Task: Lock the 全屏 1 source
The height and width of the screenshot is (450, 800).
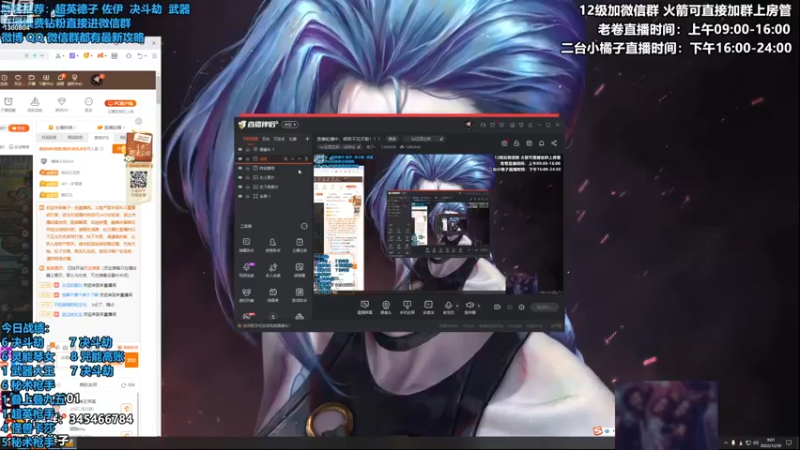Action: (x=248, y=196)
